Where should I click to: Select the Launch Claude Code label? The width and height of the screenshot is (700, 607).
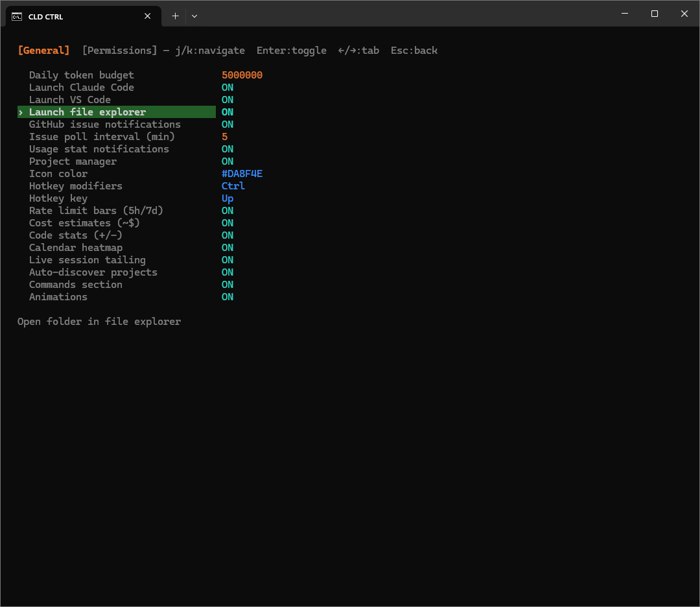click(x=81, y=88)
